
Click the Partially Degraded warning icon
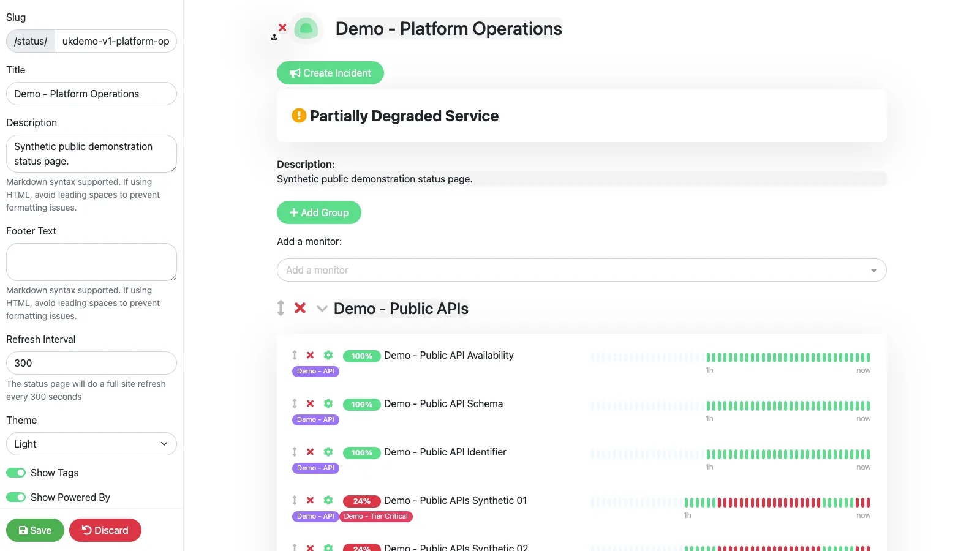pyautogui.click(x=299, y=115)
